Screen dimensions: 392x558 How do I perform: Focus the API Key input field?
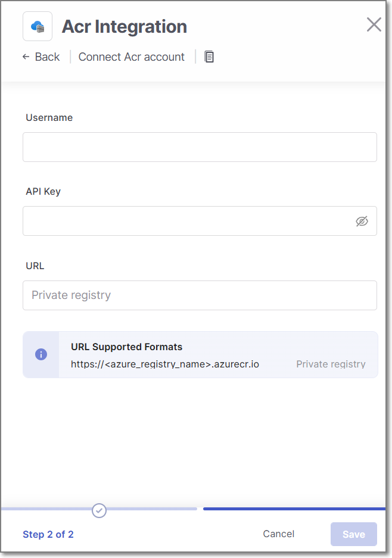click(200, 221)
